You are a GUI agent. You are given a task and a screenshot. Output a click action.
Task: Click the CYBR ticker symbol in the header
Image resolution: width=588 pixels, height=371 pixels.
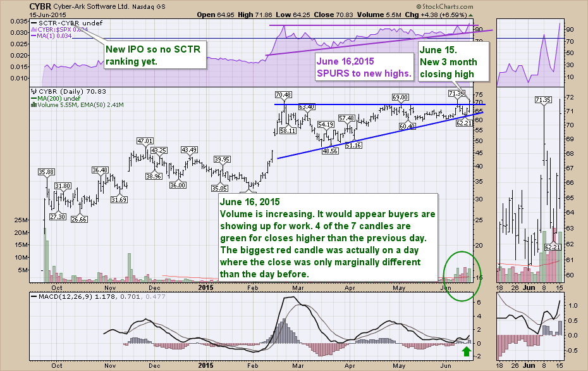(40, 6)
